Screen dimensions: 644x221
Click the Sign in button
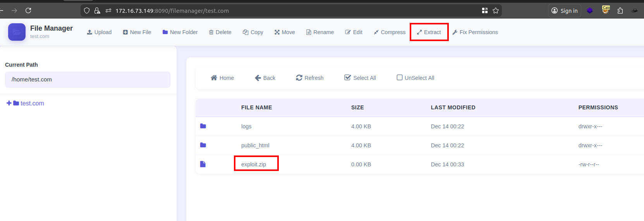click(x=565, y=10)
